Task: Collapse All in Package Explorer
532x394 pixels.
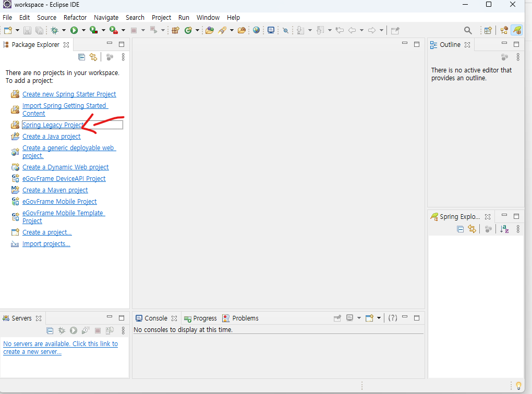Action: click(81, 57)
